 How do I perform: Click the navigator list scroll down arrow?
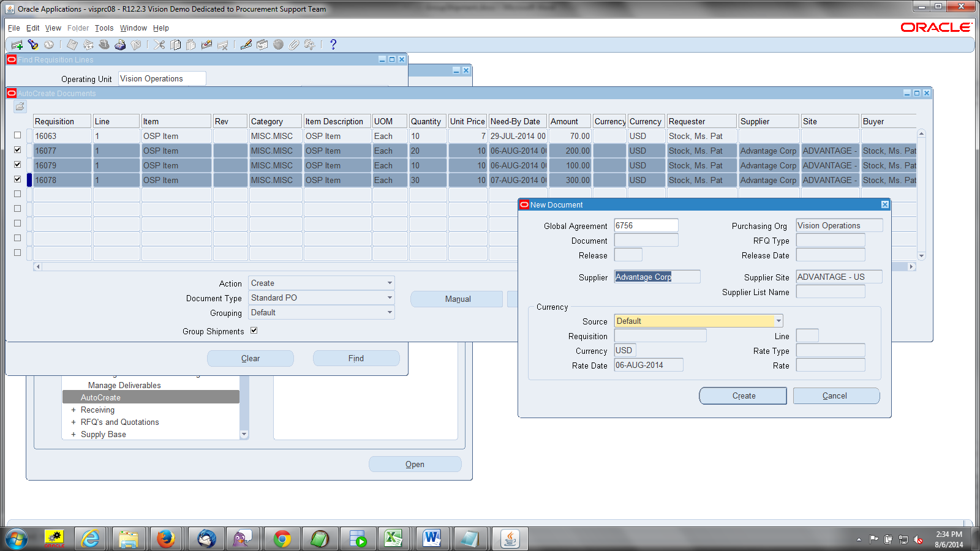click(x=244, y=435)
